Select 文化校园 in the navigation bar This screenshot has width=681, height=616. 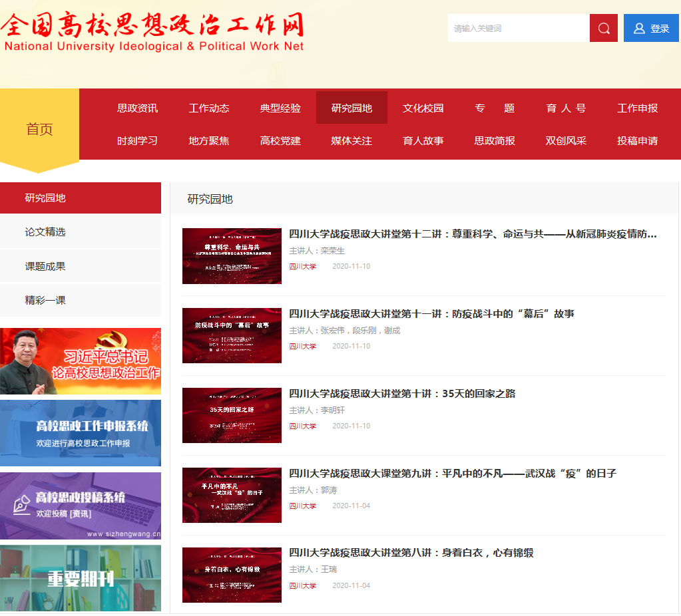click(423, 108)
